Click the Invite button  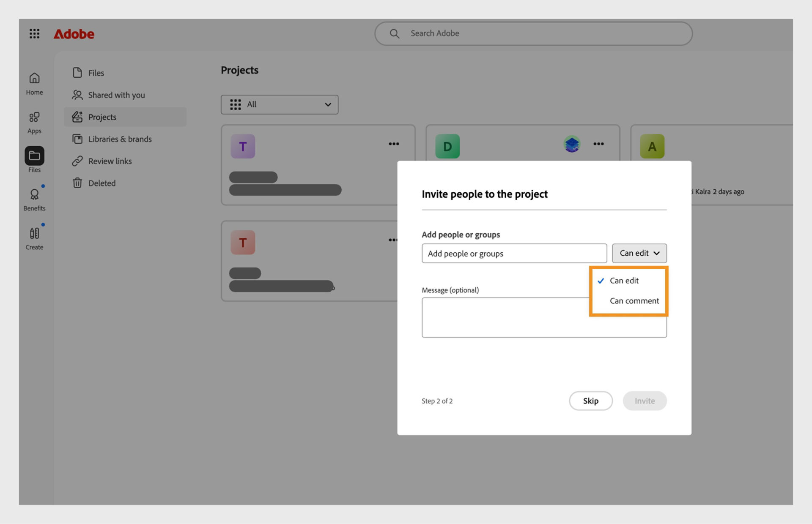645,401
